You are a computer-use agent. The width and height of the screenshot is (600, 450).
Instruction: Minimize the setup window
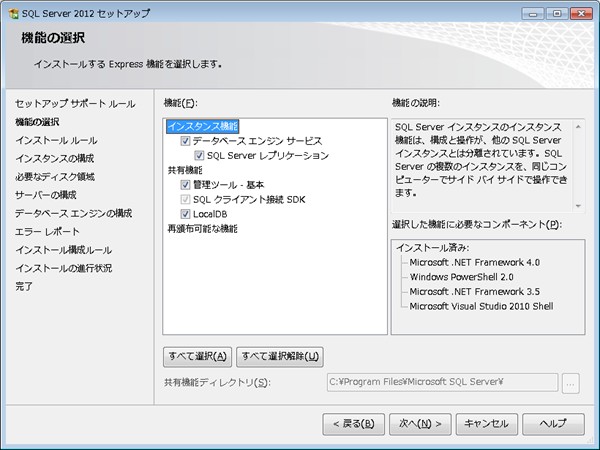pyautogui.click(x=533, y=14)
